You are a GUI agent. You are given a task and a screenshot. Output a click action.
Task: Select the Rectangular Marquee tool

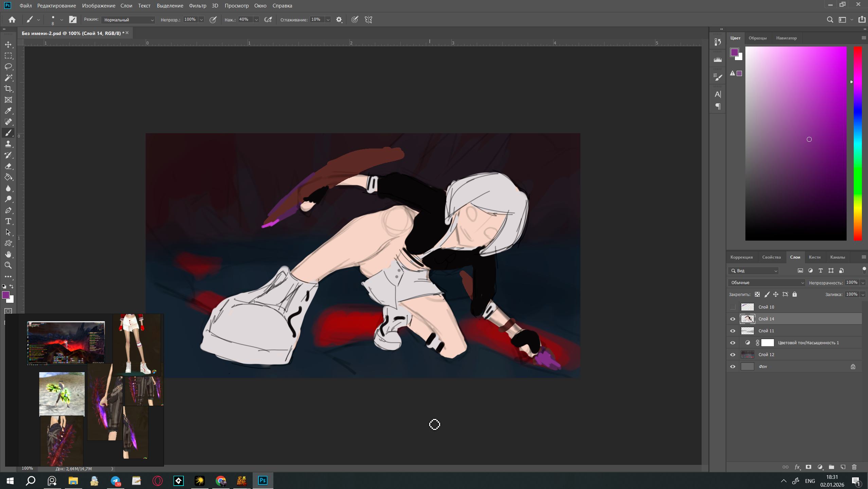(x=8, y=56)
